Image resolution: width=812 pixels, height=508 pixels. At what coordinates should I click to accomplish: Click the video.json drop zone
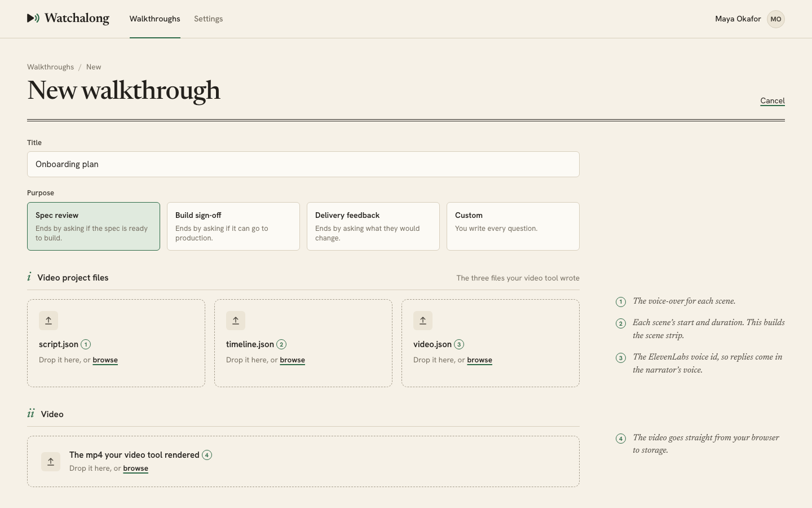point(491,343)
